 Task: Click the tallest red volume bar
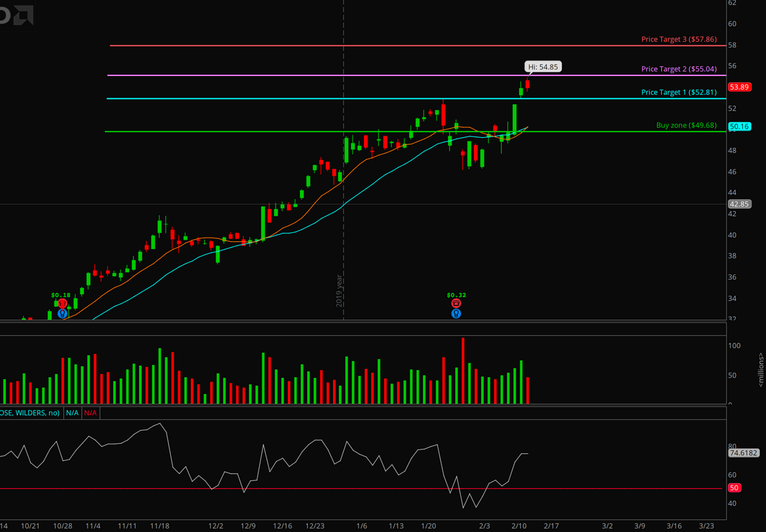463,370
